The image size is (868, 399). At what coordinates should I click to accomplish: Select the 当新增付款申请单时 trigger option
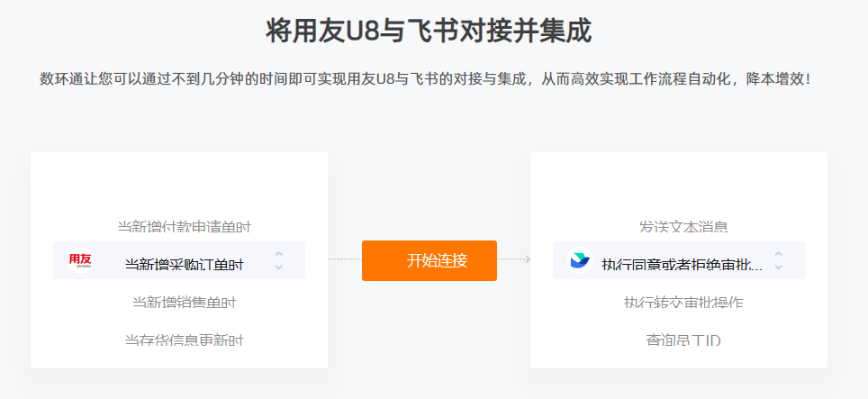(177, 226)
